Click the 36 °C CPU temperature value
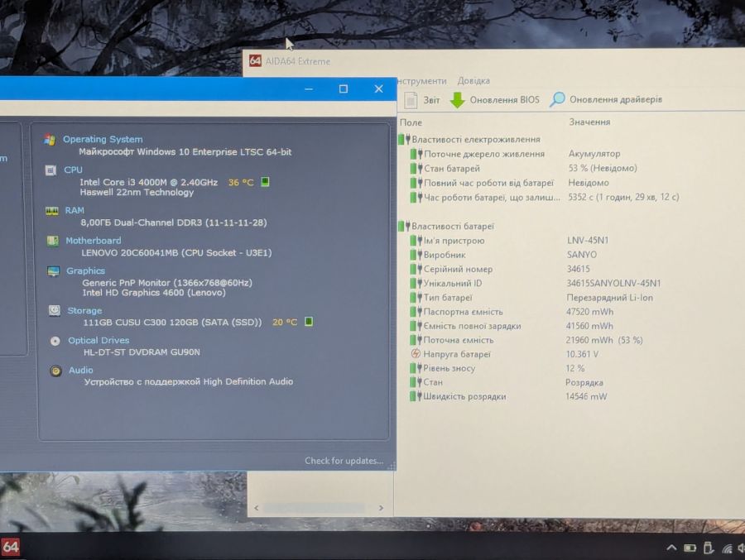The width and height of the screenshot is (745, 560). tap(241, 182)
